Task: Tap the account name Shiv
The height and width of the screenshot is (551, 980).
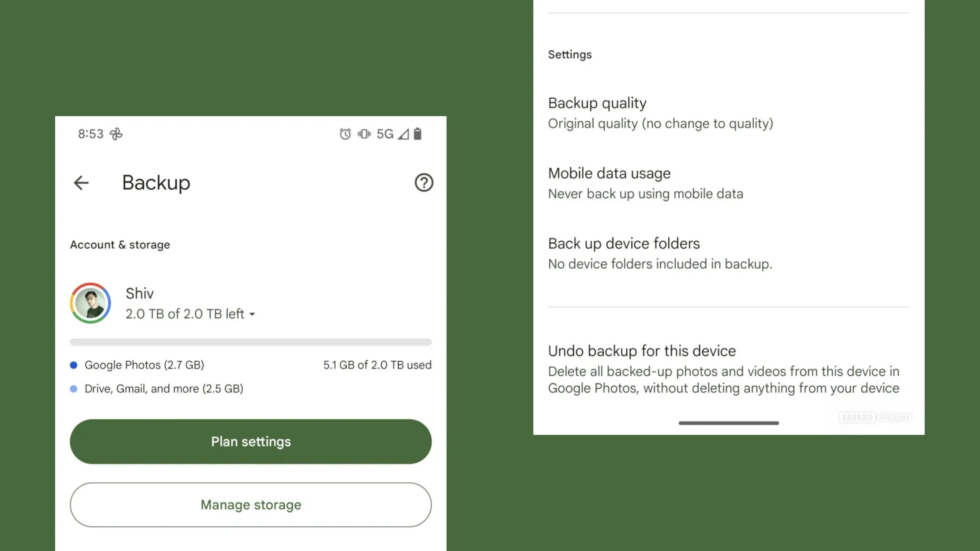Action: [140, 293]
